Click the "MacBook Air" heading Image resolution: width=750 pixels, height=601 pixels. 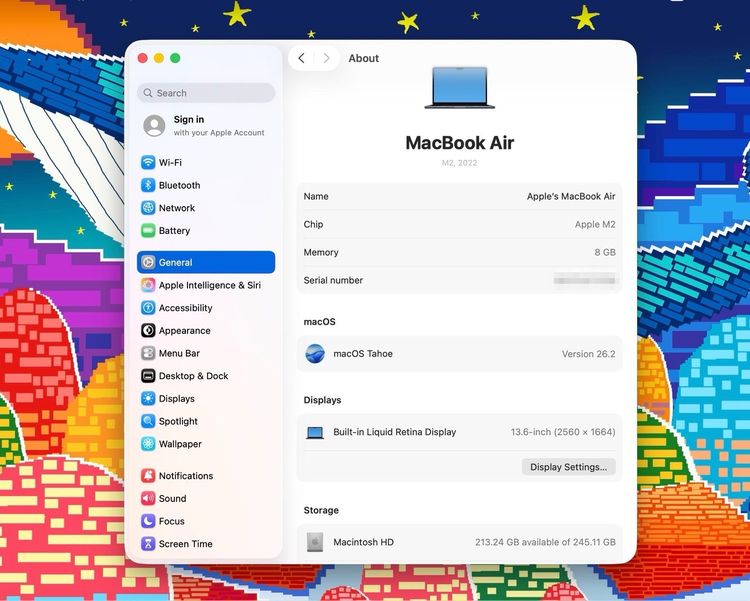460,143
